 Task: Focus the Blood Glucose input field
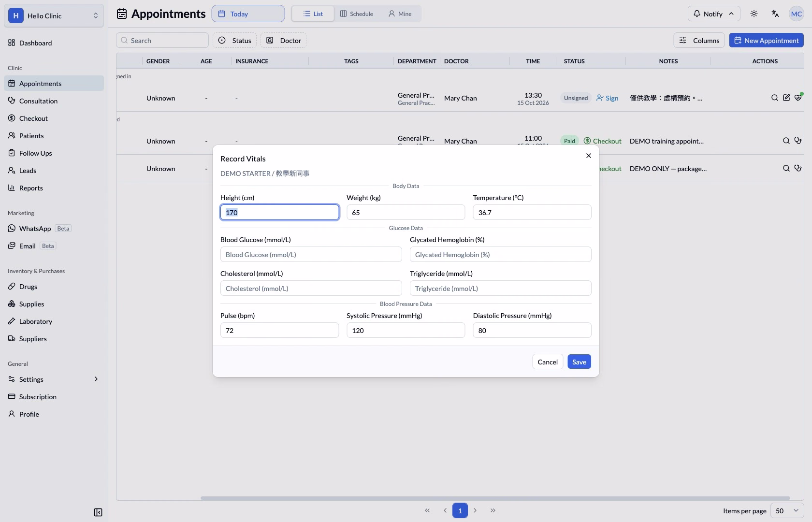point(311,255)
